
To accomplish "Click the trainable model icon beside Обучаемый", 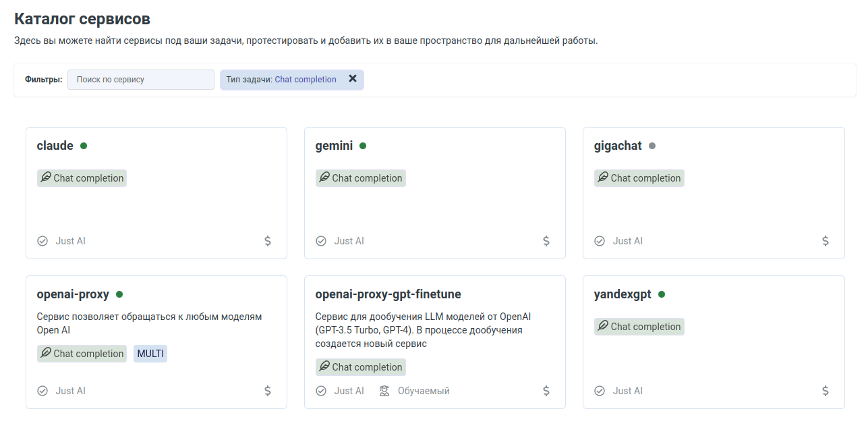I will [384, 391].
